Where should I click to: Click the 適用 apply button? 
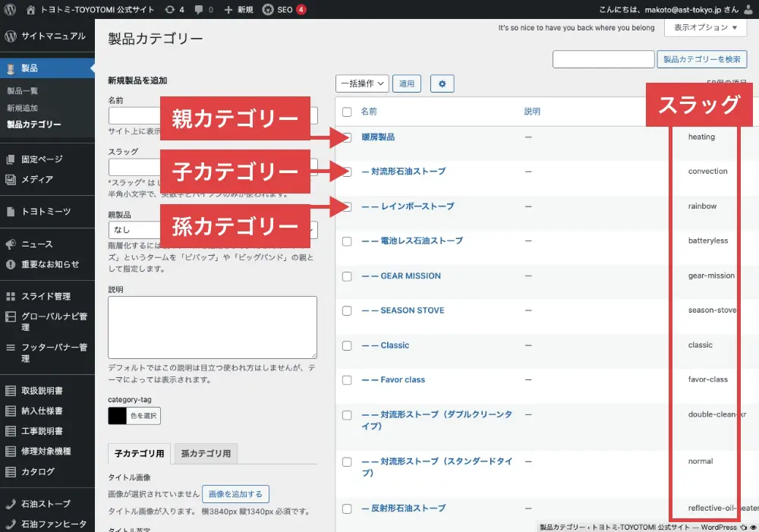pos(407,83)
